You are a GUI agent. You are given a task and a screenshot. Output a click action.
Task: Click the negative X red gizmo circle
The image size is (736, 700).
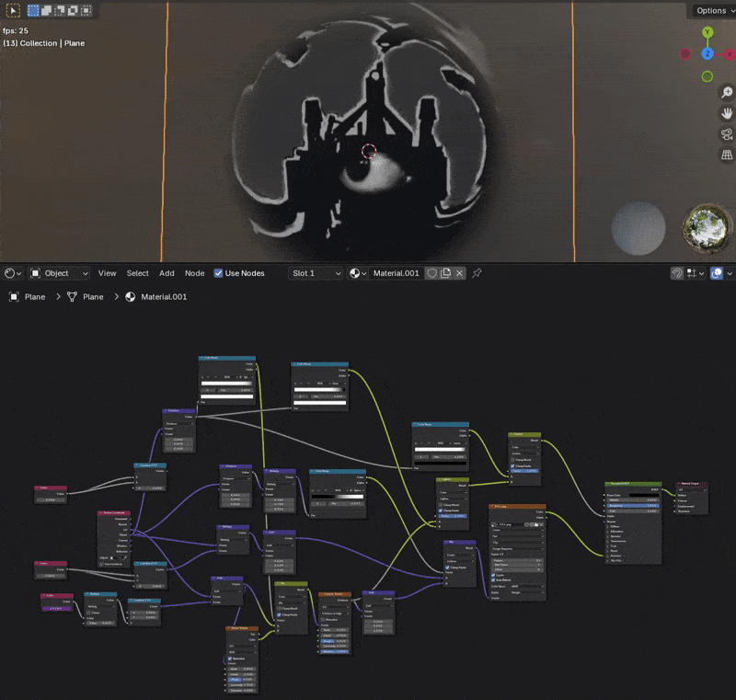685,54
